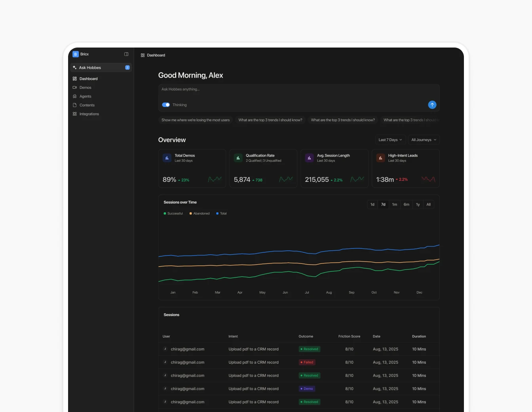Toggle the Total series in chart legend
The width and height of the screenshot is (532, 412).
pyautogui.click(x=221, y=213)
